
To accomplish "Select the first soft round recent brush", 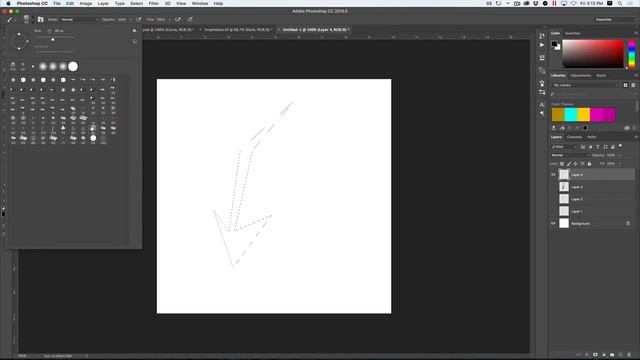I will pos(43,66).
